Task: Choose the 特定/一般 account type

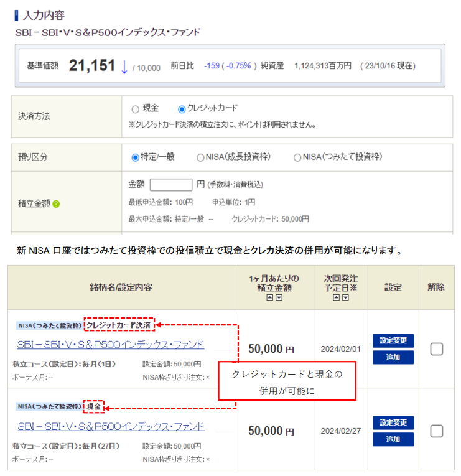Action: point(136,157)
